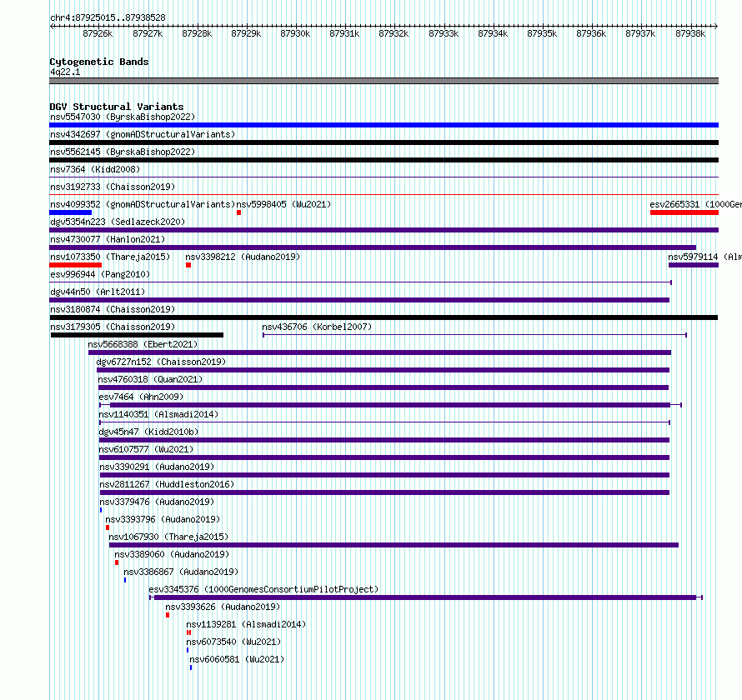
Task: Open nsv3180874 (Chaisson2019) variant
Action: click(113, 309)
